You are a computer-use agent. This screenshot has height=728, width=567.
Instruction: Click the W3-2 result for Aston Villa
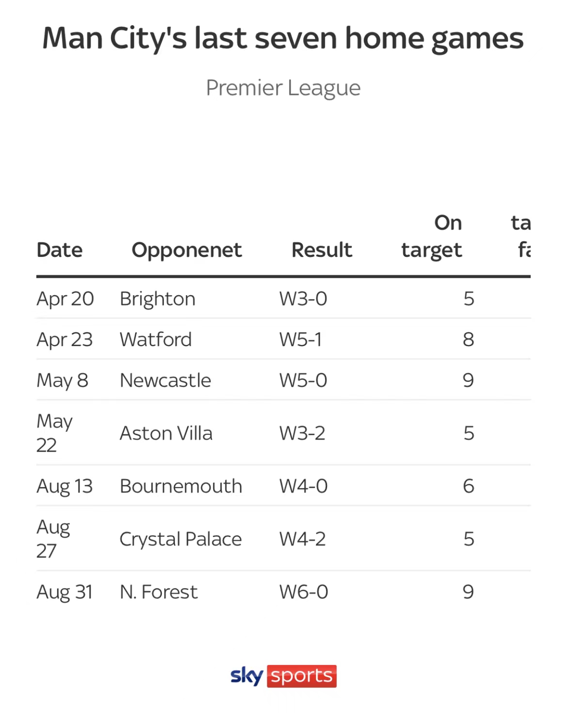point(302,433)
